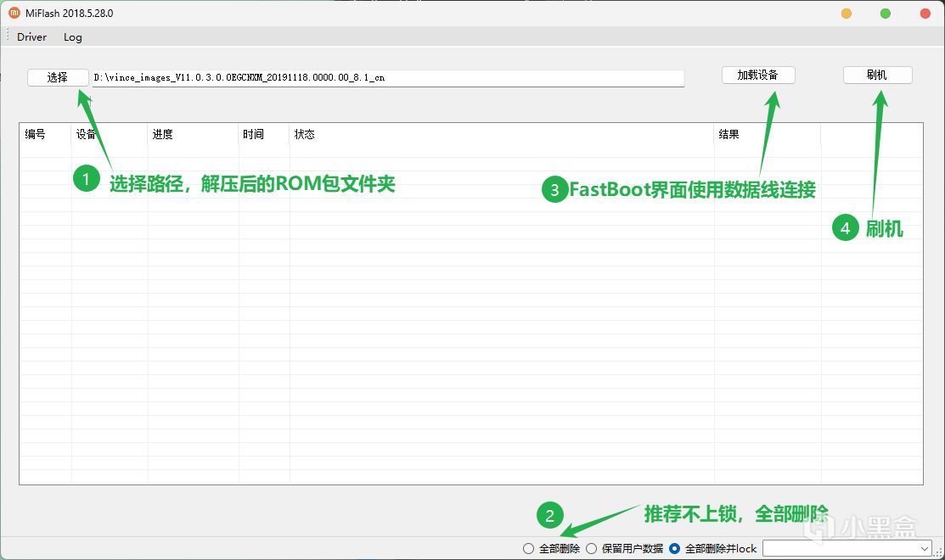Click the 加载设备 button
This screenshot has width=945, height=560.
(758, 75)
